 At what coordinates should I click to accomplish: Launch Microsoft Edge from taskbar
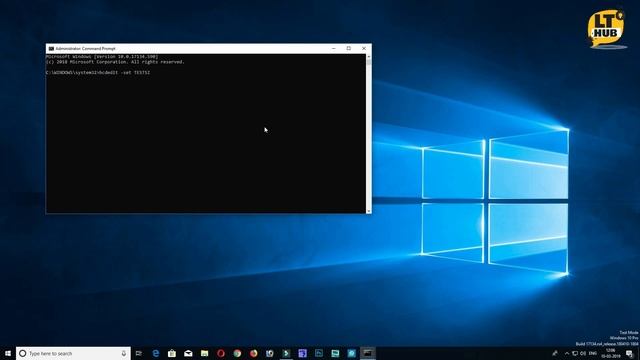coord(156,353)
